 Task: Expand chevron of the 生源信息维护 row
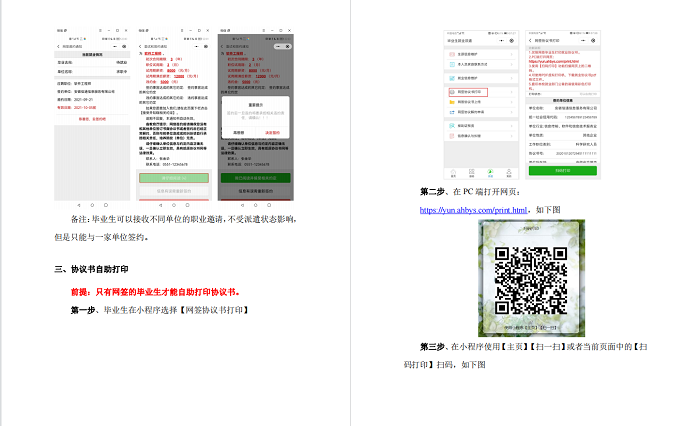(x=511, y=52)
